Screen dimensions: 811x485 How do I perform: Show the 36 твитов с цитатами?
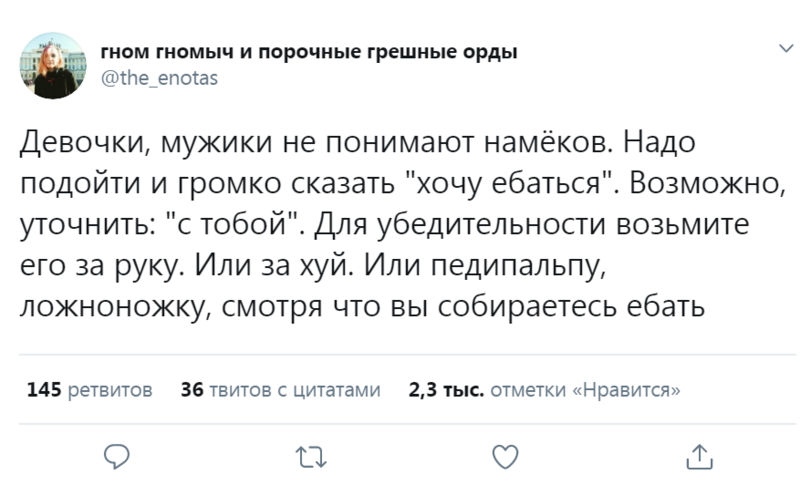tap(280, 390)
